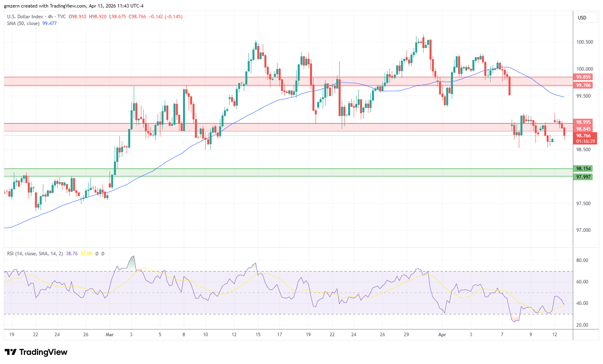This screenshot has width=603, height=364.
Task: Click the SMA (50, close) indicator label
Action: tap(23, 23)
